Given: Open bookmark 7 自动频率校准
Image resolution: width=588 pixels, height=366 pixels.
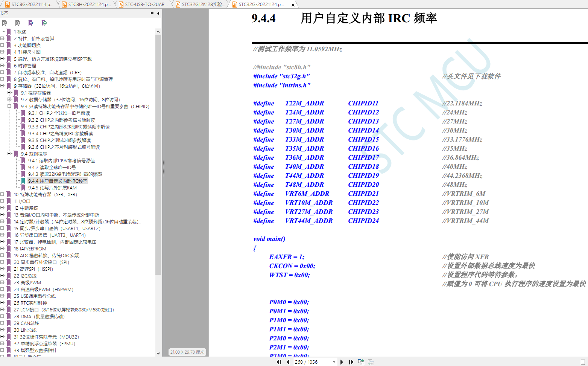Looking at the screenshot, I should tap(48, 72).
